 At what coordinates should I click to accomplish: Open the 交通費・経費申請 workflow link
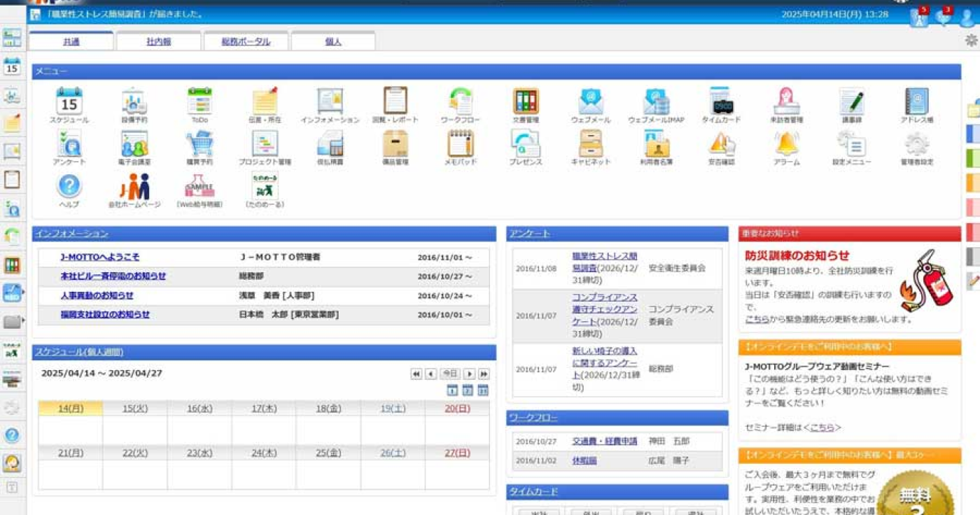click(605, 442)
